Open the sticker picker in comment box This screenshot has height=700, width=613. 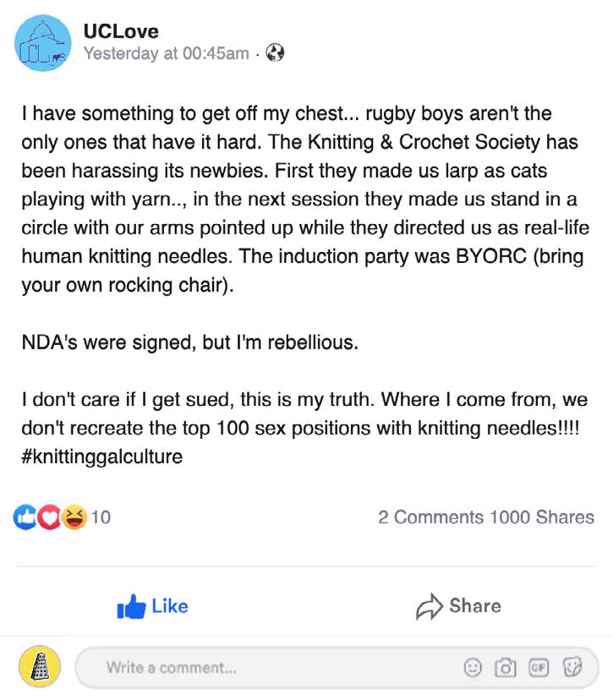573,667
